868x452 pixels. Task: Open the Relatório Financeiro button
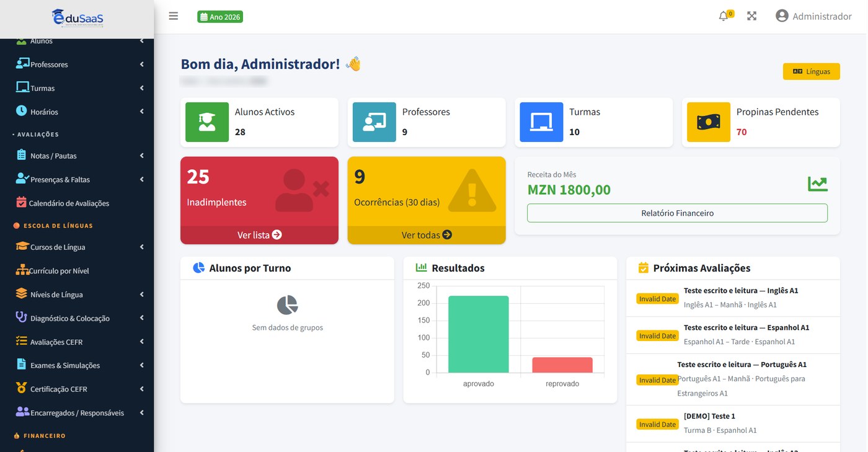tap(677, 213)
